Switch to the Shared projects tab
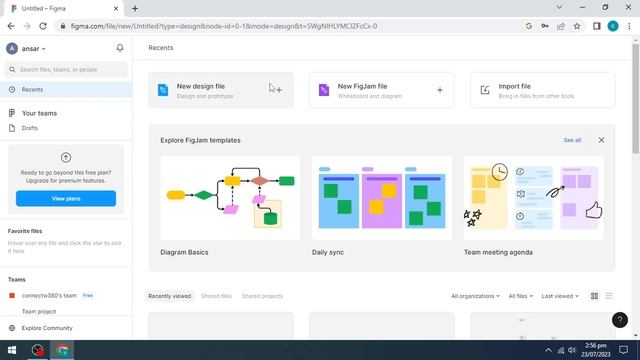 click(262, 296)
